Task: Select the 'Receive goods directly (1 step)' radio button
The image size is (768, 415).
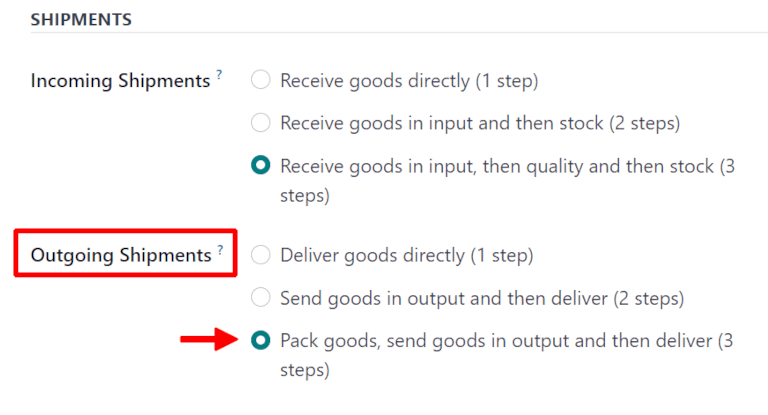Action: point(261,80)
